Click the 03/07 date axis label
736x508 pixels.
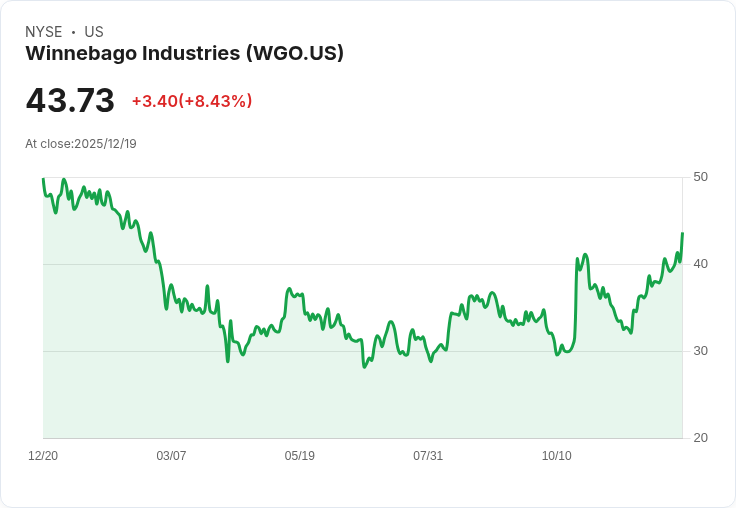(x=171, y=456)
